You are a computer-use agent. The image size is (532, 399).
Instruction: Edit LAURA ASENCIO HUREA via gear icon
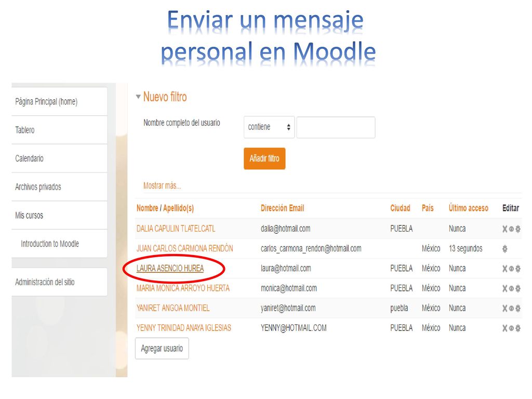[518, 269]
